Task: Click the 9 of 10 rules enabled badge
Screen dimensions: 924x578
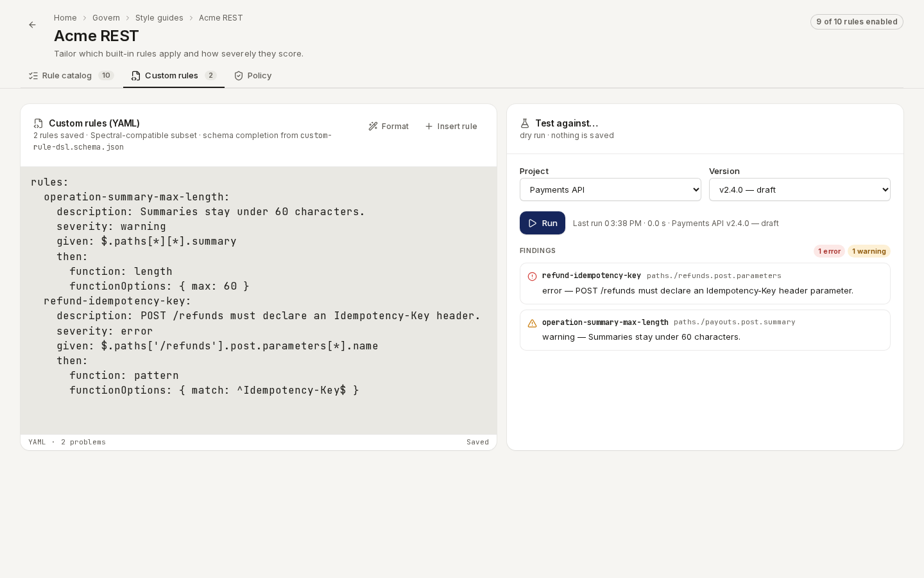Action: click(857, 22)
